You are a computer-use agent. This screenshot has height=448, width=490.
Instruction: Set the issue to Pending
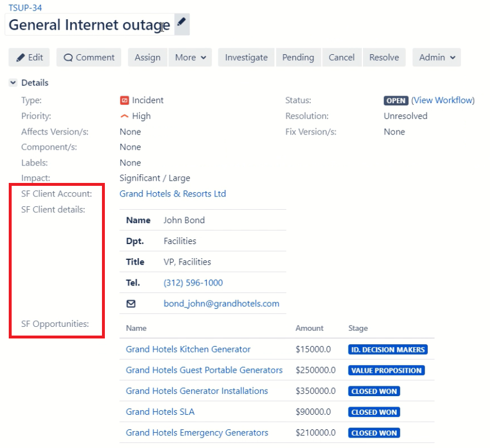(x=298, y=58)
